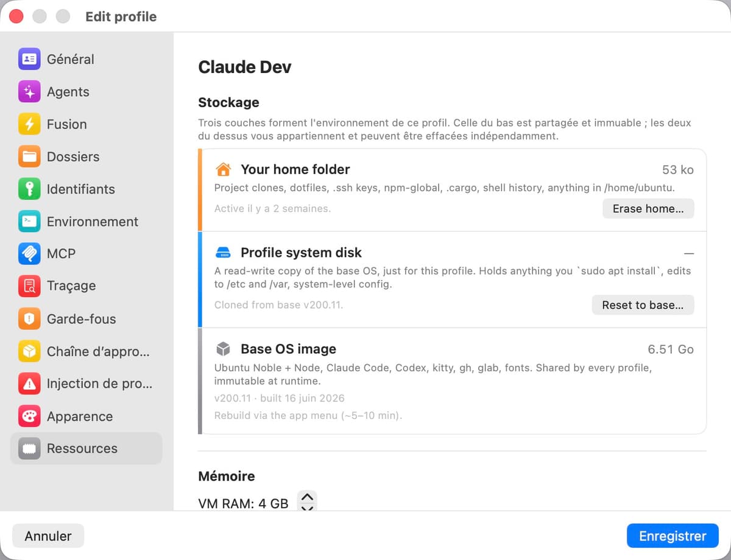Click the Cloned from base v200.11 text
The height and width of the screenshot is (560, 731).
[278, 305]
